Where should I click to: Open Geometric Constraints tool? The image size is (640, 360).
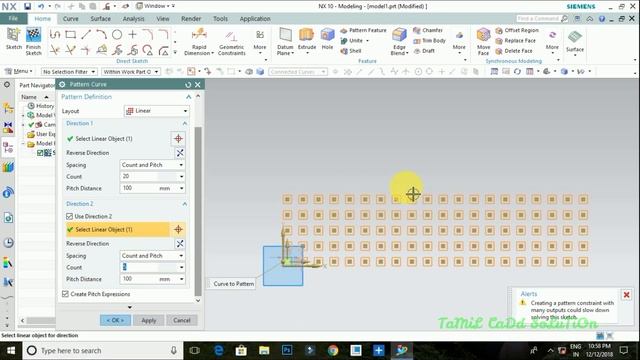coord(231,42)
